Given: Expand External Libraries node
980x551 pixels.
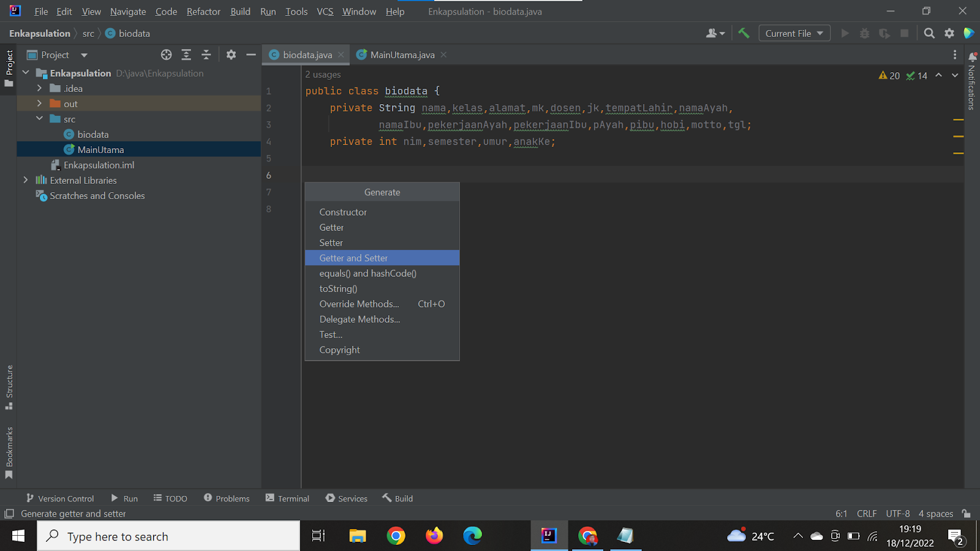Looking at the screenshot, I should (26, 180).
